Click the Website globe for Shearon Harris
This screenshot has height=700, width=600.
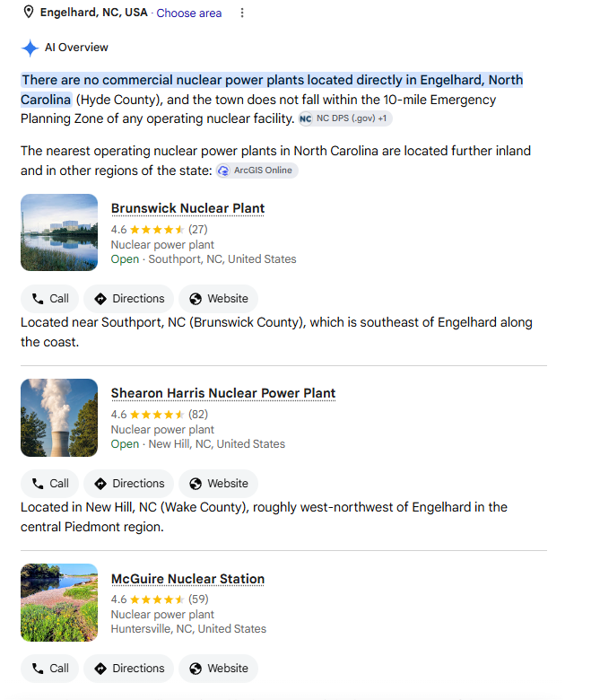(196, 484)
